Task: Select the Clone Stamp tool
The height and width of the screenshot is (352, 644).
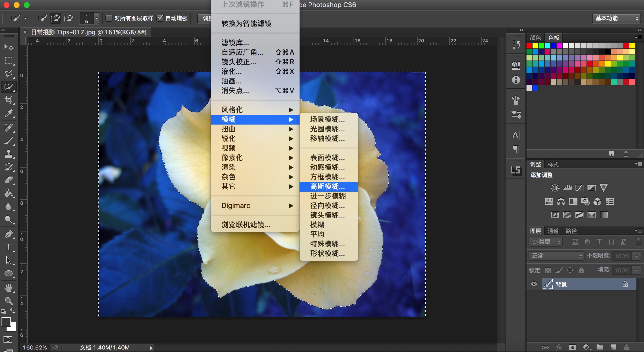Action: [9, 154]
